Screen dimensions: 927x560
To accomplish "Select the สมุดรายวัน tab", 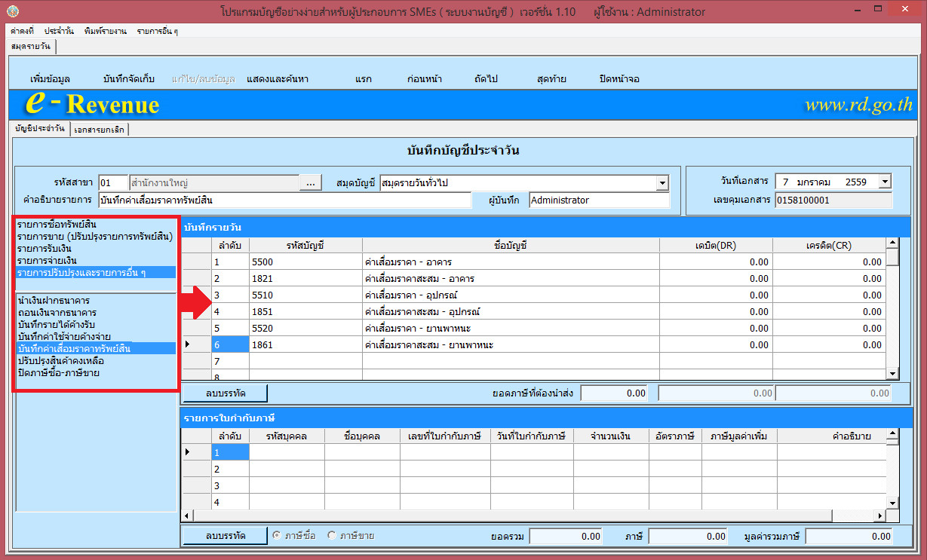I will (32, 47).
